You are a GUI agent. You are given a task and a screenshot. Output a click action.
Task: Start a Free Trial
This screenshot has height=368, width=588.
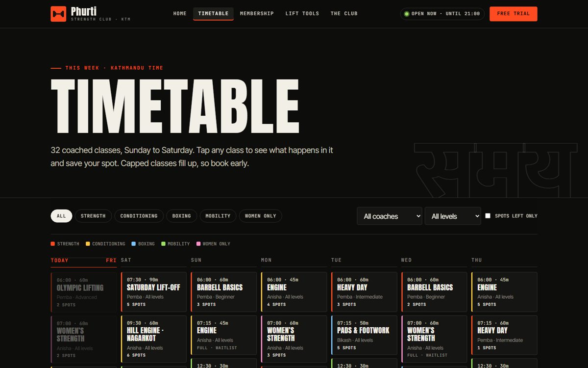514,14
